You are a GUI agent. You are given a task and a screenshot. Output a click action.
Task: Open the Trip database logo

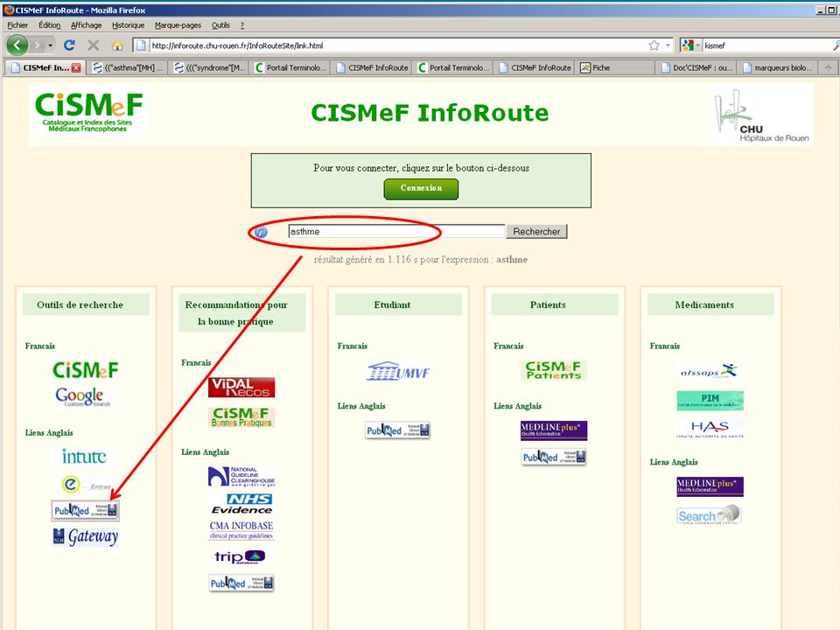coord(240,556)
